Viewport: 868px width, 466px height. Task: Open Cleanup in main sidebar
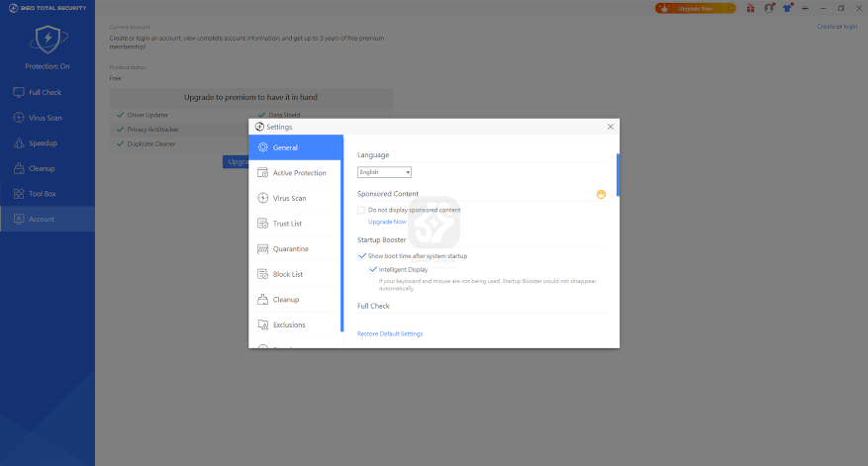[x=48, y=168]
